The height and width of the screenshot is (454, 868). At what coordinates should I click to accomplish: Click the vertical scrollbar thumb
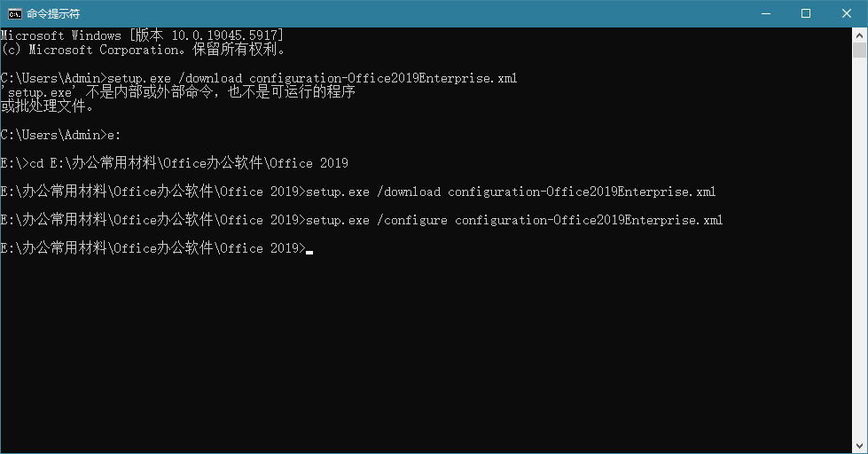859,50
